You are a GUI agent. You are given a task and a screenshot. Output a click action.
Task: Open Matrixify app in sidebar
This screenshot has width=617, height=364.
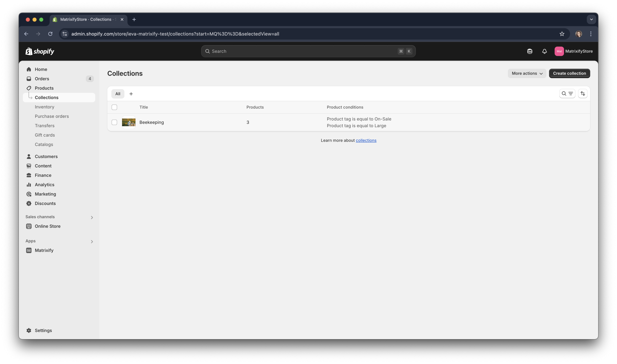coord(44,250)
